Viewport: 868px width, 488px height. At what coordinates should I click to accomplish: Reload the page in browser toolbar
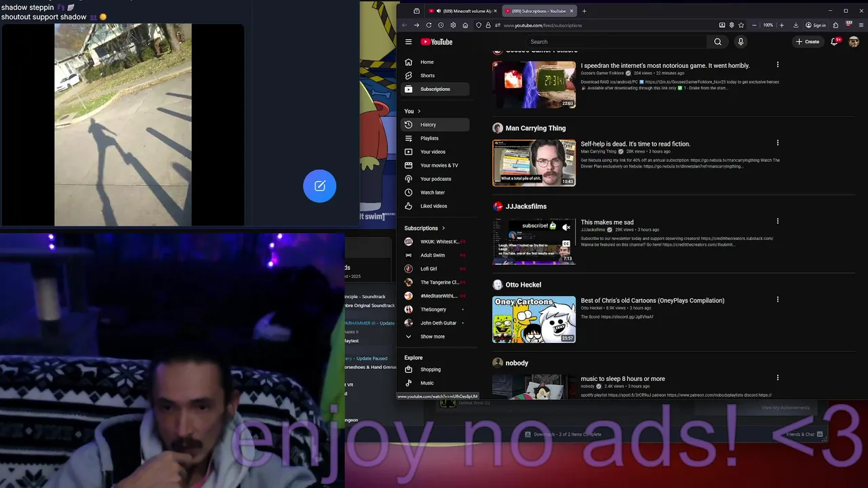tap(429, 25)
